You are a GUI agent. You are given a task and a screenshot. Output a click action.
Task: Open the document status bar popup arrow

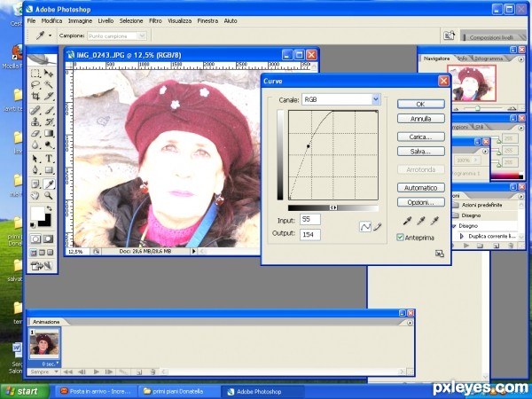pyautogui.click(x=193, y=252)
